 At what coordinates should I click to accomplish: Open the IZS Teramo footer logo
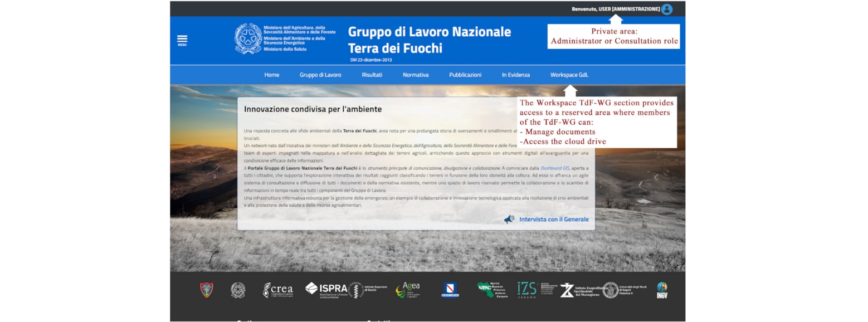(526, 290)
